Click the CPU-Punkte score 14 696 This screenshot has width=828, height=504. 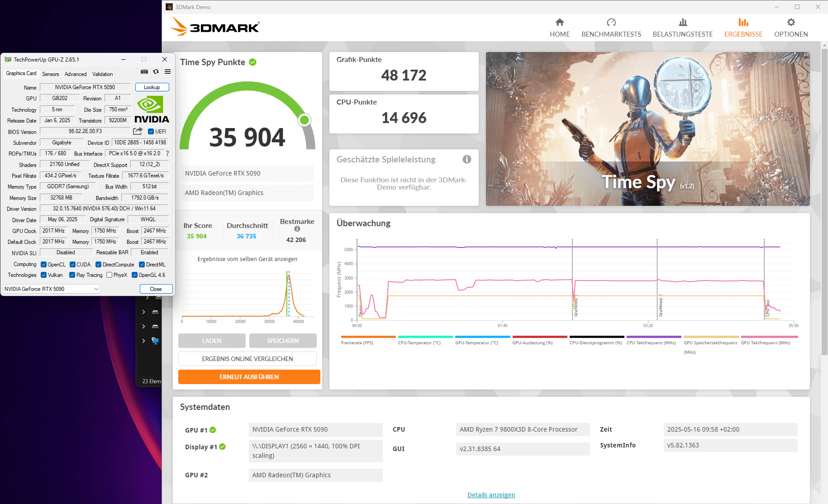coord(404,118)
